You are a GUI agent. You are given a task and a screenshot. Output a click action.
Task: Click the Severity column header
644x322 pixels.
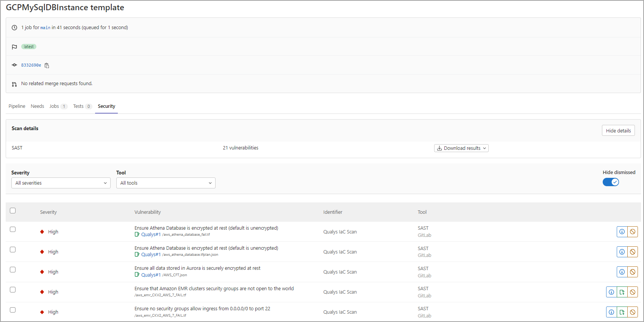(x=48, y=212)
